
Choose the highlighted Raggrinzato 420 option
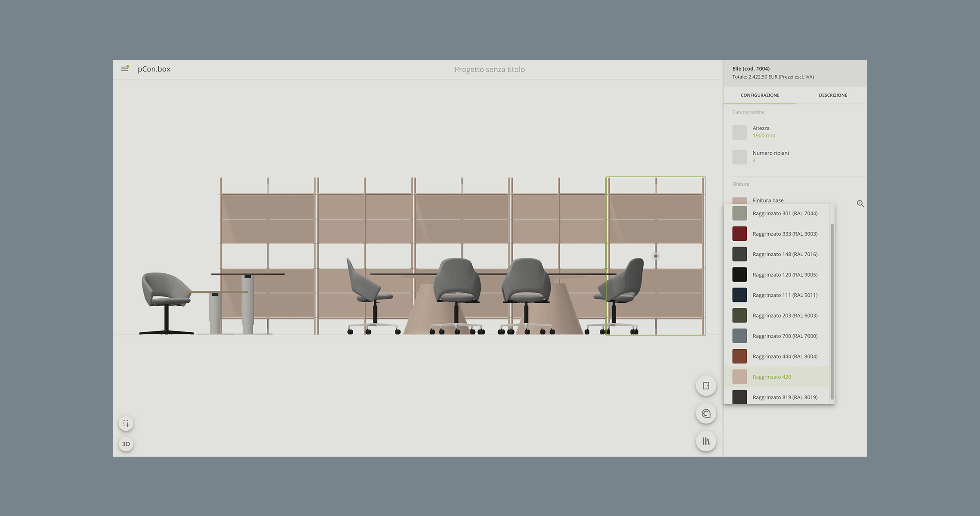pos(772,377)
